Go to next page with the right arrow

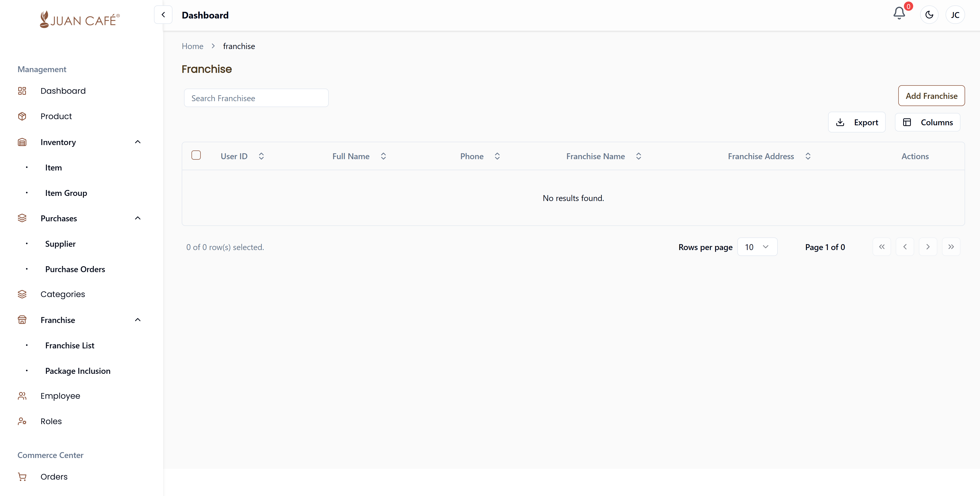928,247
